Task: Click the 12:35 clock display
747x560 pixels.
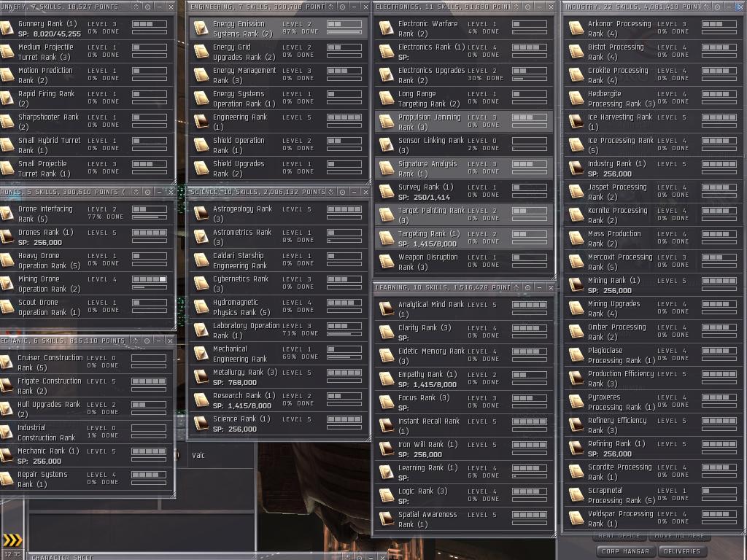Action: 12,554
